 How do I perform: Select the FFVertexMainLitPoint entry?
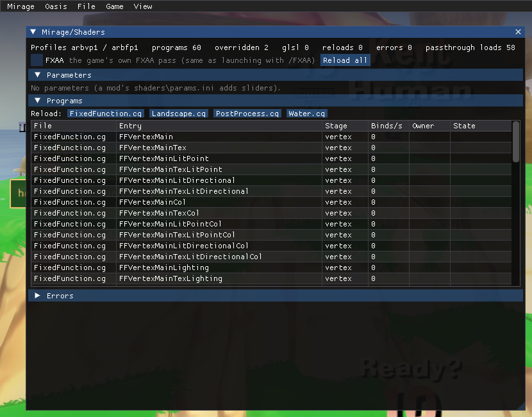coord(164,158)
